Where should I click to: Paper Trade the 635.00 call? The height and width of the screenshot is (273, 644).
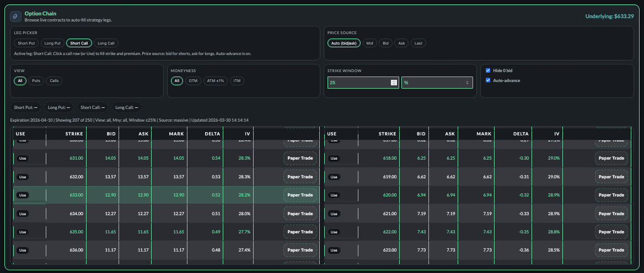(x=300, y=232)
